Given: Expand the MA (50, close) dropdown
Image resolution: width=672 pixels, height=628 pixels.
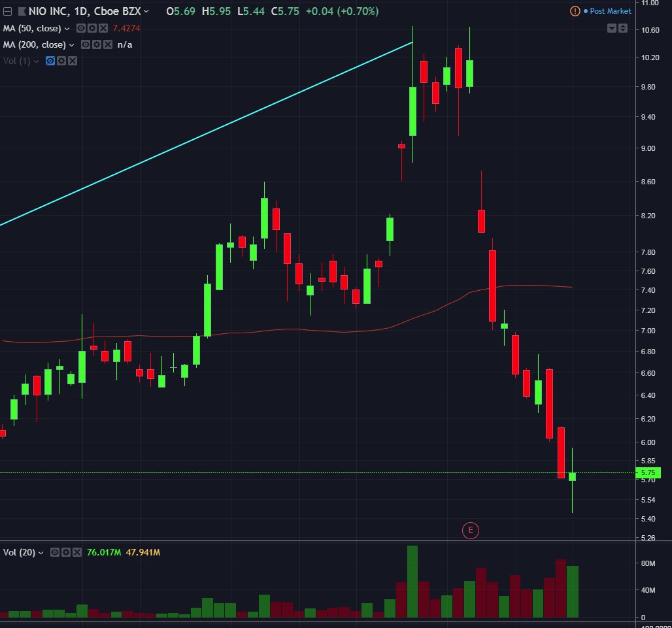Looking at the screenshot, I should 67,29.
